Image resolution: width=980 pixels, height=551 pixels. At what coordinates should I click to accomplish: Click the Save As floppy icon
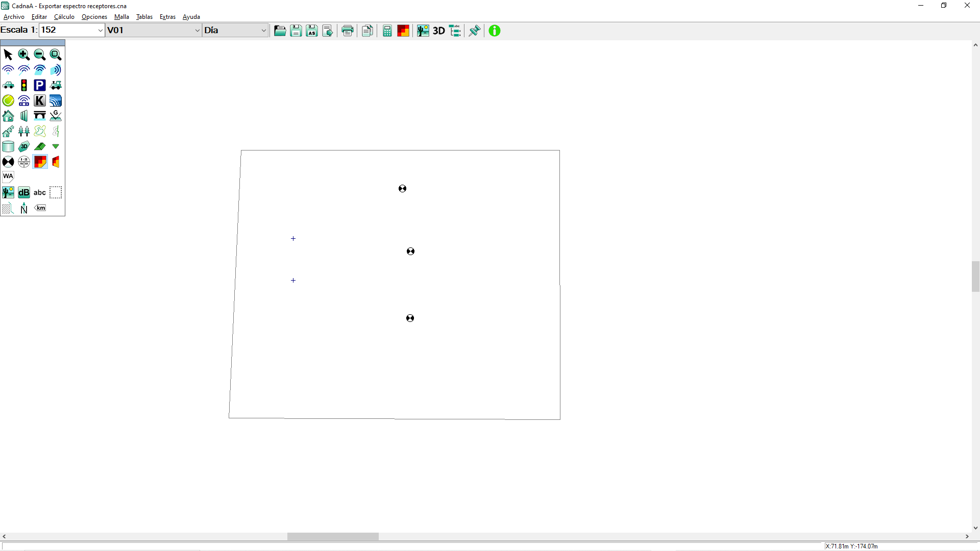point(312,31)
